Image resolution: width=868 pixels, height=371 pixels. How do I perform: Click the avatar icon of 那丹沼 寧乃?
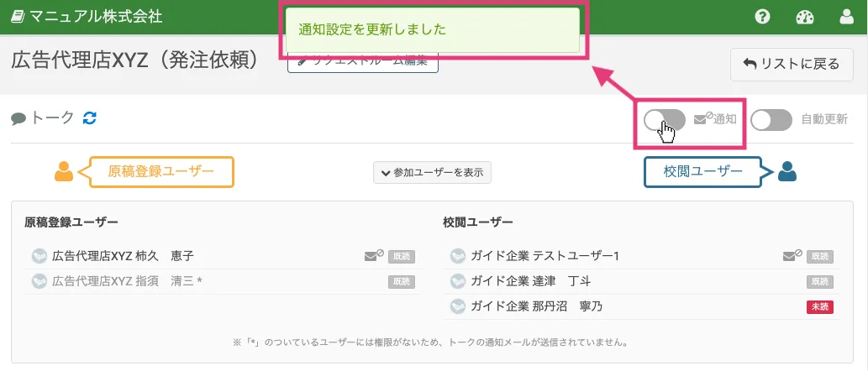pos(458,306)
